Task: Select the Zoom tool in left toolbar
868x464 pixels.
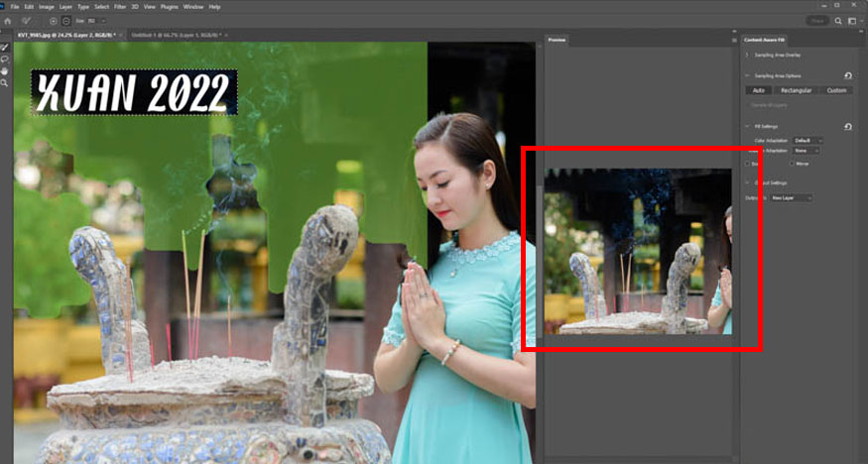Action: coord(5,82)
